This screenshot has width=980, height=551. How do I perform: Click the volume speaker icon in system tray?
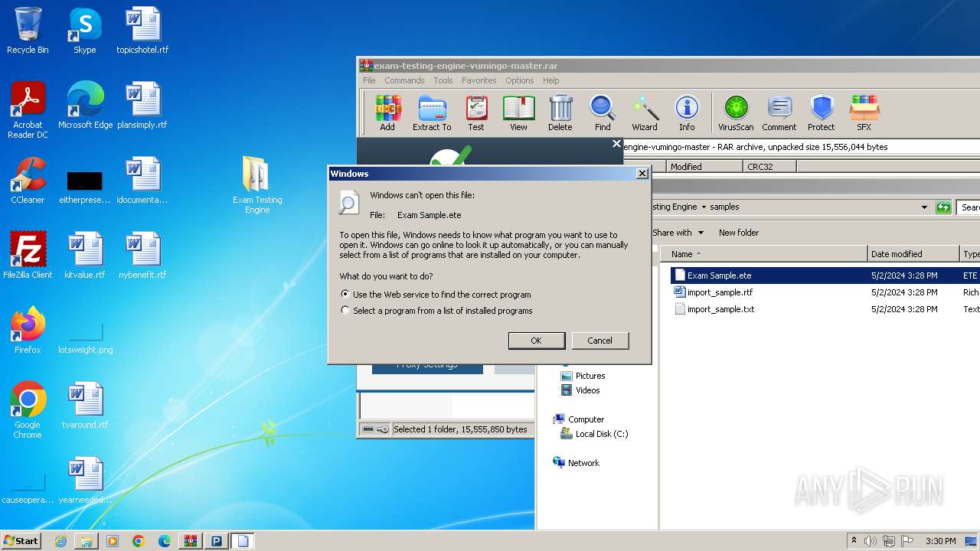coord(871,541)
